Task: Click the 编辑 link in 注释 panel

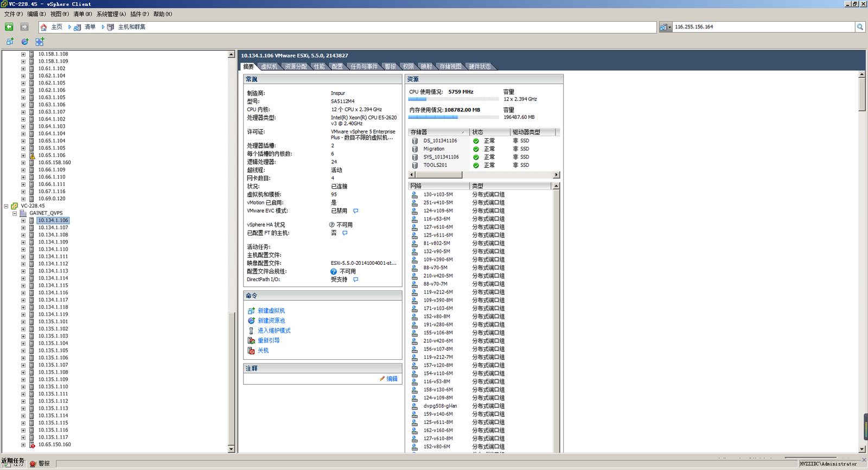Action: 392,379
